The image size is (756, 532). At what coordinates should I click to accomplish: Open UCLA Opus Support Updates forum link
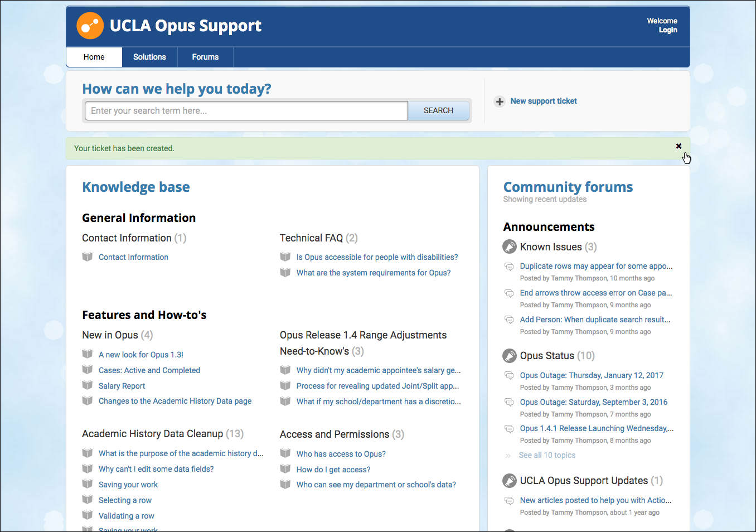pyautogui.click(x=584, y=481)
